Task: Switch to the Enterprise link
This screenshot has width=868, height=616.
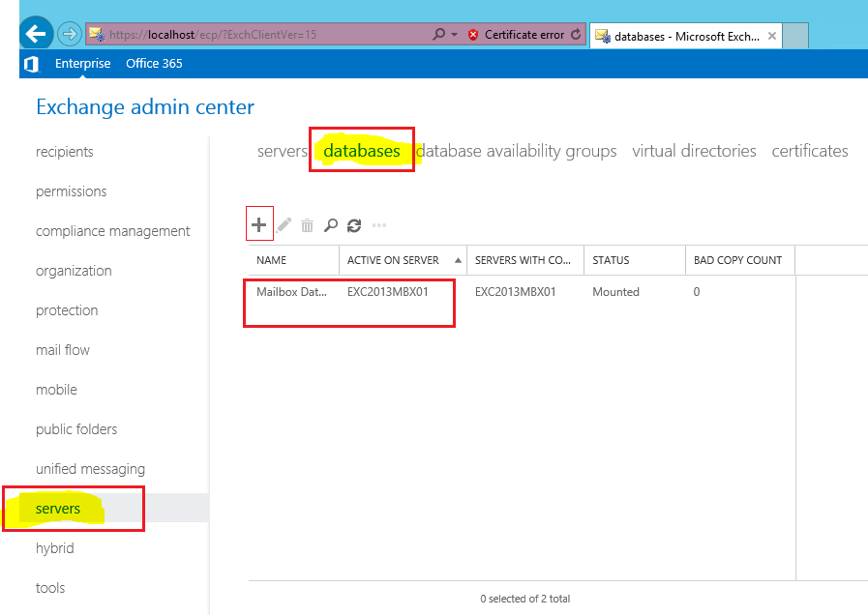Action: (82, 64)
